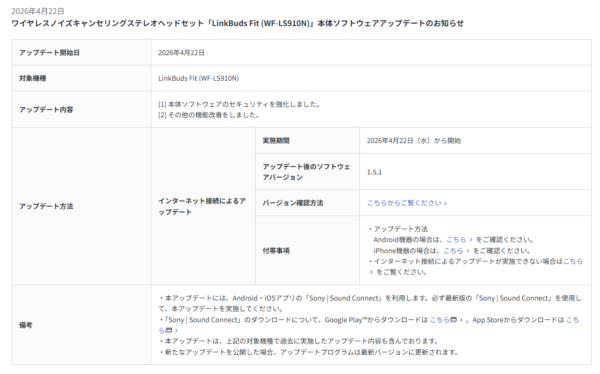This screenshot has height=374, width=600.
Task: Click the 対象機種 row label
Action: 33,78
